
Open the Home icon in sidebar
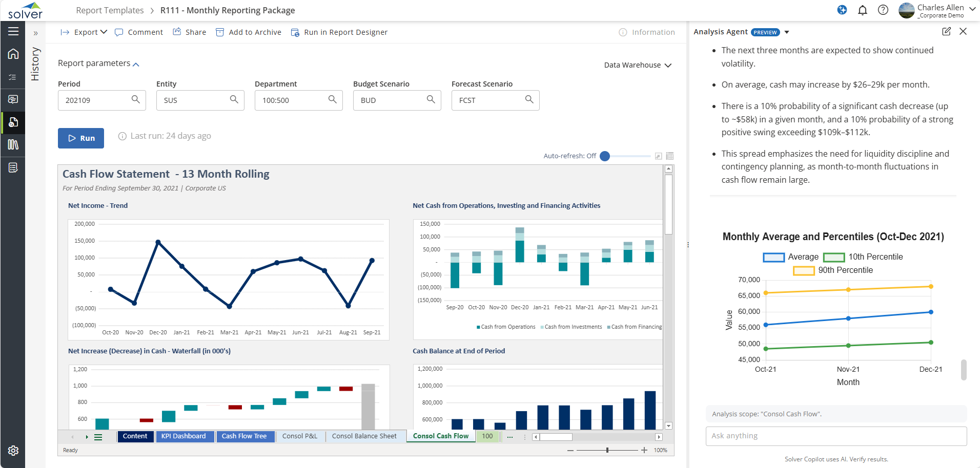[x=13, y=54]
